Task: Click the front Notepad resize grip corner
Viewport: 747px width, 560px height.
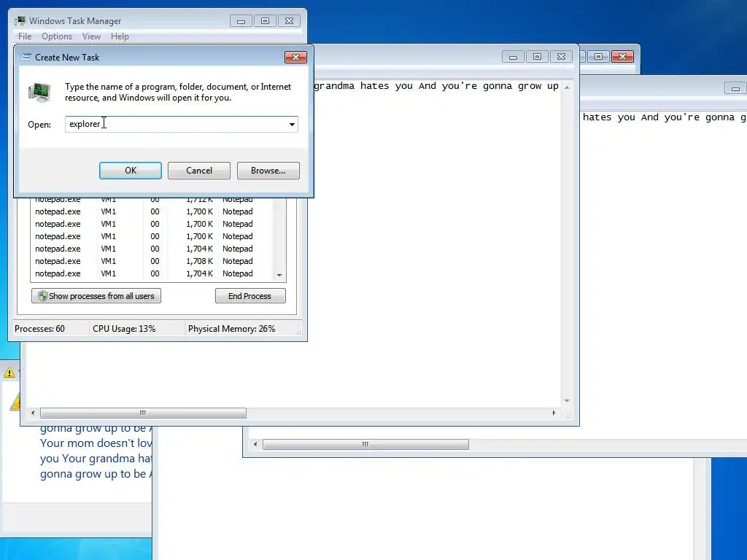Action: [567, 415]
